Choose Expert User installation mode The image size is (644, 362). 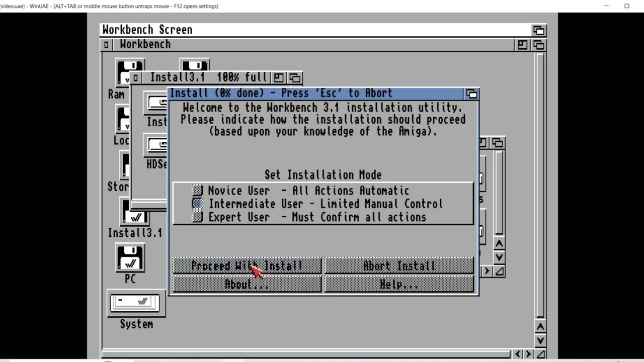click(197, 217)
